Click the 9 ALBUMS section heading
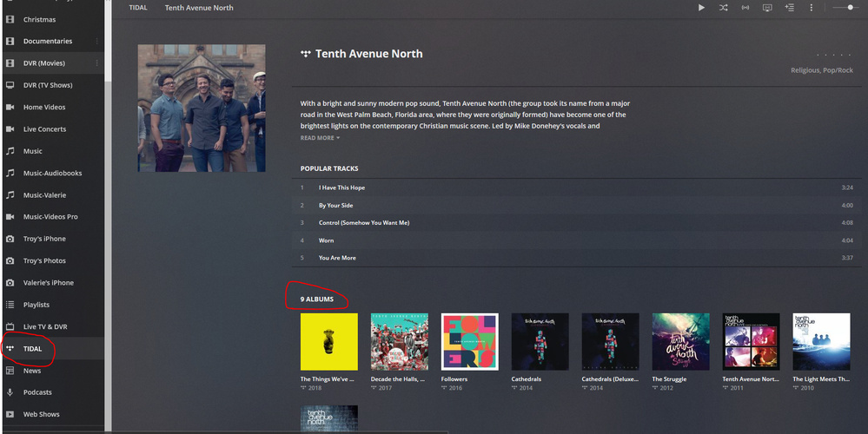The width and height of the screenshot is (868, 434). [x=316, y=299]
